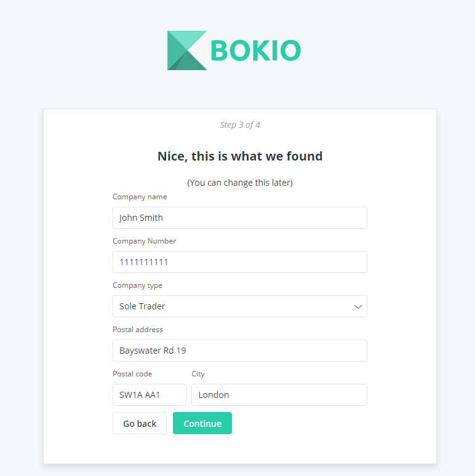Screen dimensions: 475x476
Task: Click the Company name label
Action: point(140,197)
